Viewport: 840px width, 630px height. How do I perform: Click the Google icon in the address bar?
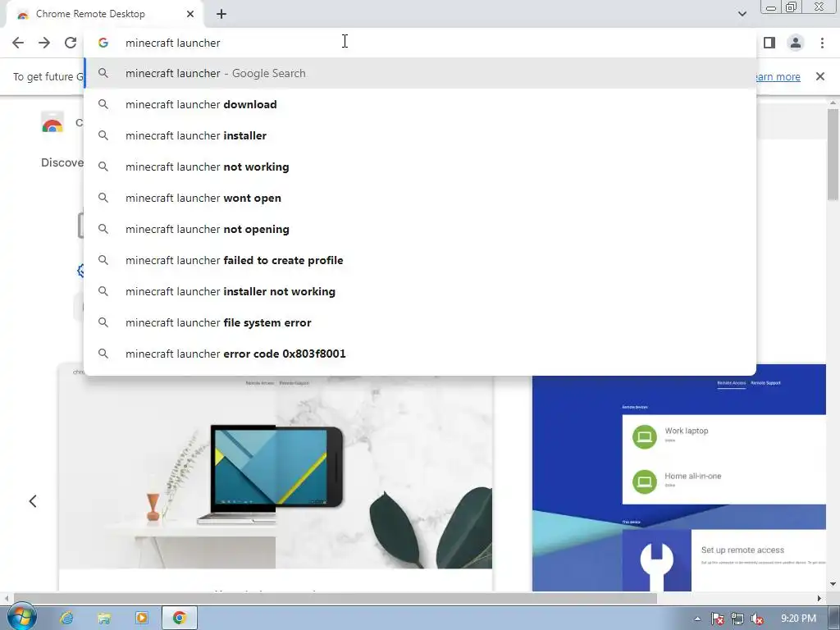click(x=103, y=43)
